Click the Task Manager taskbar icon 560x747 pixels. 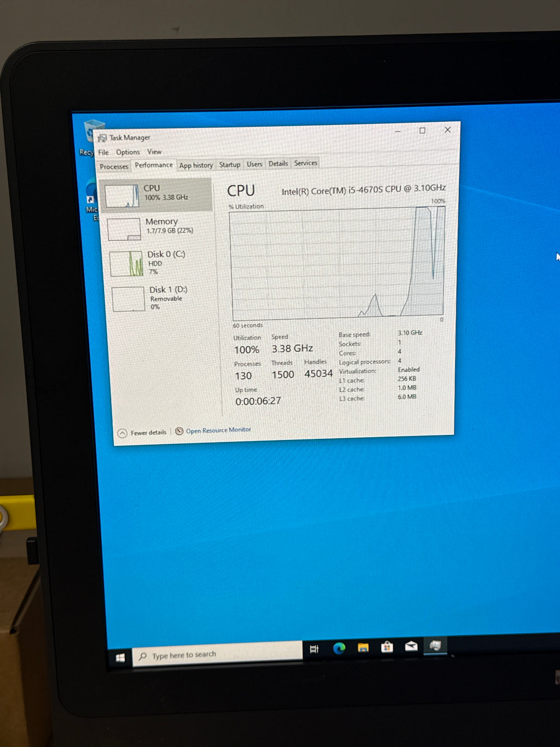pos(435,646)
